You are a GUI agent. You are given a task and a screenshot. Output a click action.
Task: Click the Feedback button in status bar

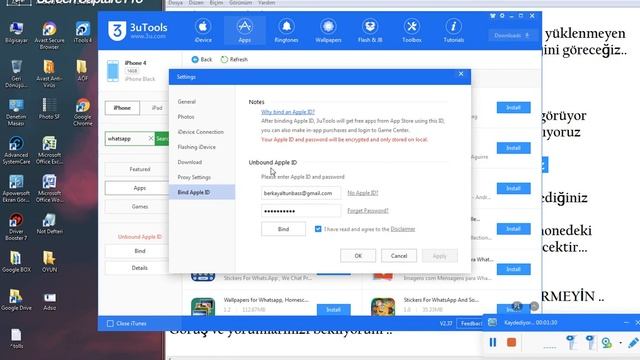tap(471, 324)
